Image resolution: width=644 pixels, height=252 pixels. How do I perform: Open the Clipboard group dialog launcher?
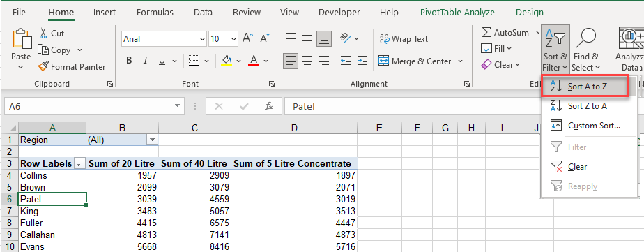[x=109, y=84]
